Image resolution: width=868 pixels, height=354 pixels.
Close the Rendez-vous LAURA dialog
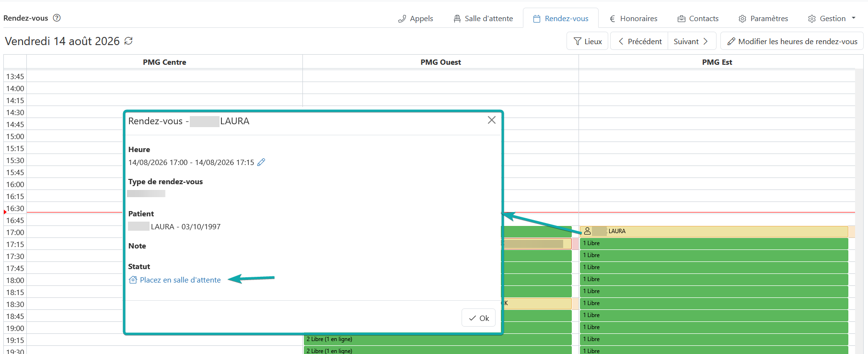point(492,120)
